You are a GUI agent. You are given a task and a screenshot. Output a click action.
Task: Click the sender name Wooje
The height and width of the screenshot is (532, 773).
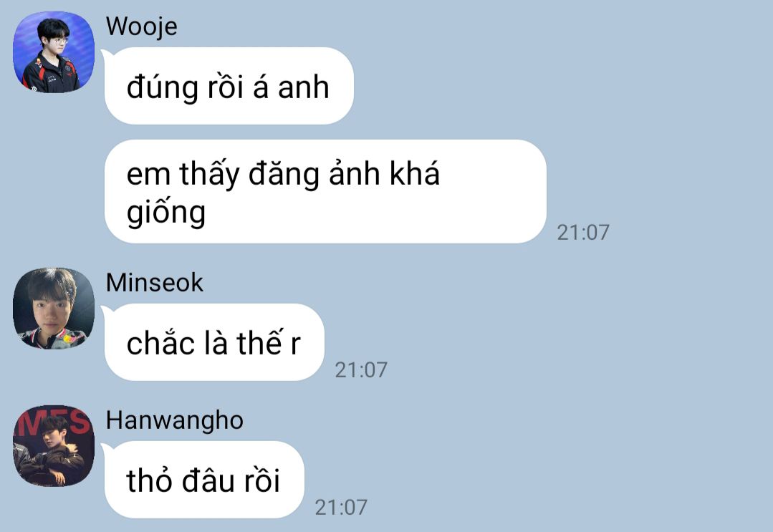[141, 26]
